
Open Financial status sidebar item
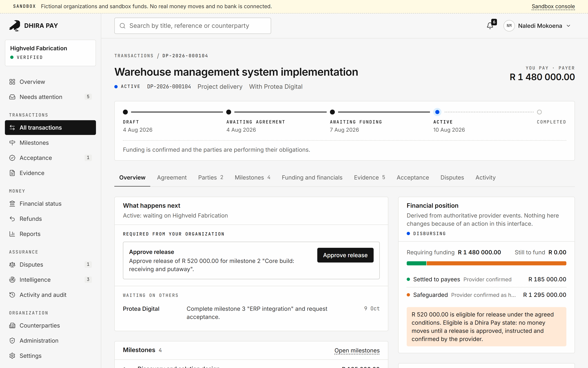pyautogui.click(x=50, y=203)
